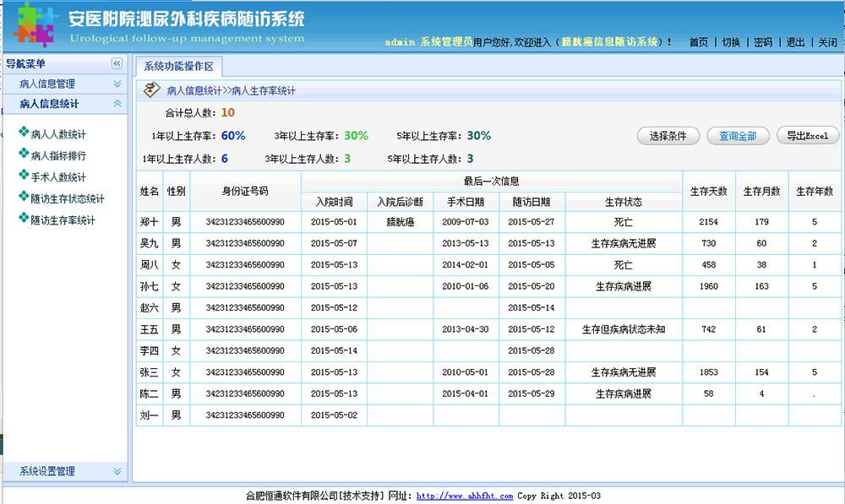Screen dimensions: 845x504
Task: Click the 手术日期 column header
Action: point(466,202)
